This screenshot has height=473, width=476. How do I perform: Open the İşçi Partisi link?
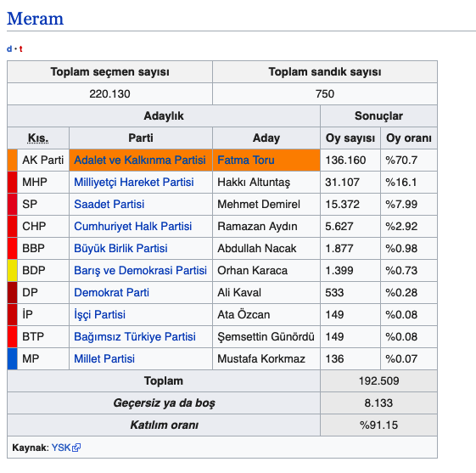click(x=99, y=315)
